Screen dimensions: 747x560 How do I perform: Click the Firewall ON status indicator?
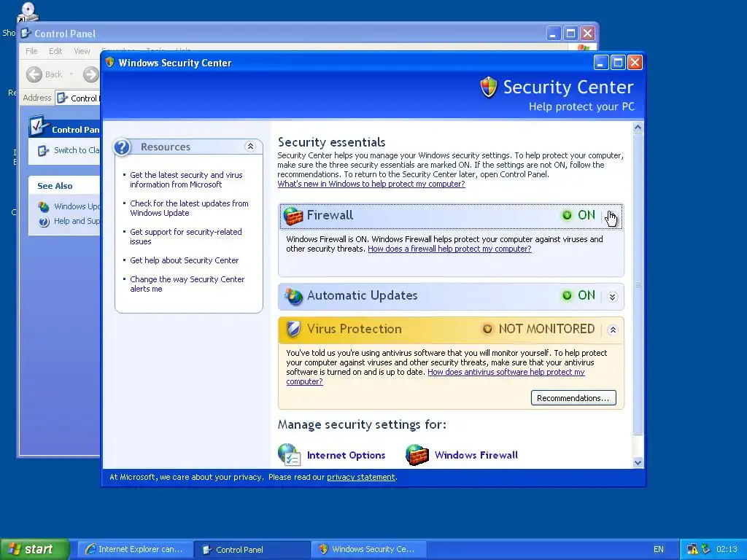(578, 215)
